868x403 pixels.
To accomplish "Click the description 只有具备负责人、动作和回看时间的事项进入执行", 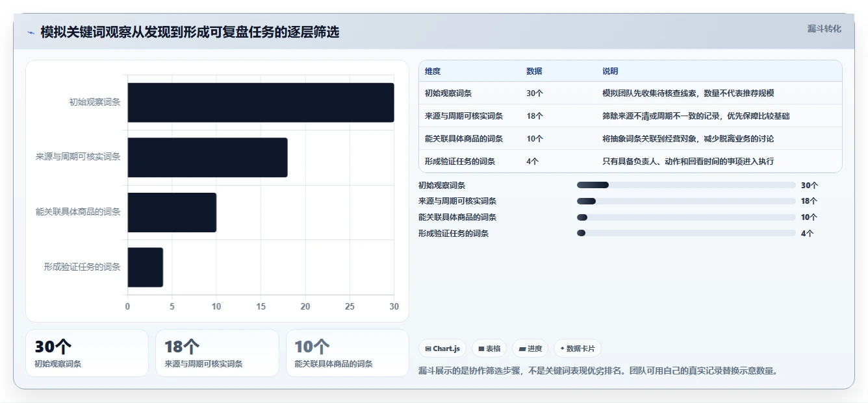I will point(688,161).
